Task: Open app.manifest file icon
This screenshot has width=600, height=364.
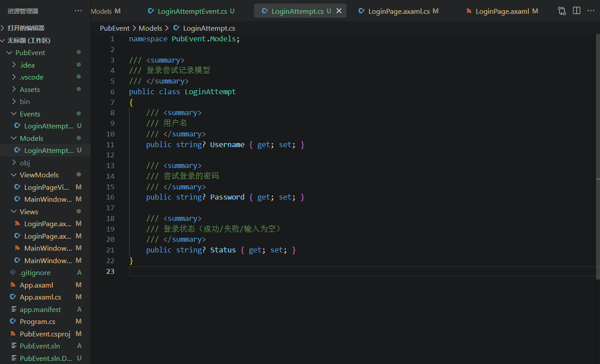Action: 13,309
